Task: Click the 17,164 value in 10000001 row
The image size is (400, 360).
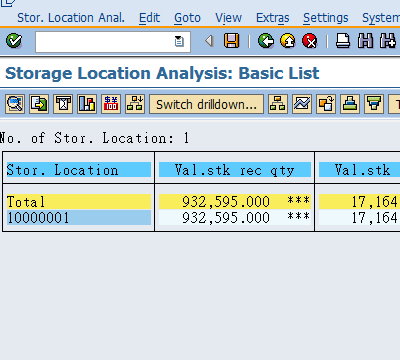Action: pyautogui.click(x=375, y=218)
